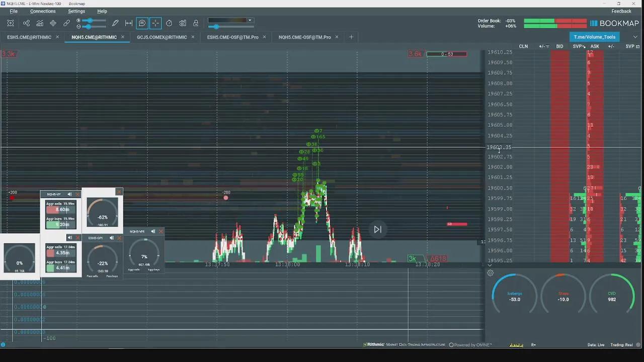644x362 pixels.
Task: Expand the chevron next to T.me/Volume_Tools
Action: click(635, 37)
